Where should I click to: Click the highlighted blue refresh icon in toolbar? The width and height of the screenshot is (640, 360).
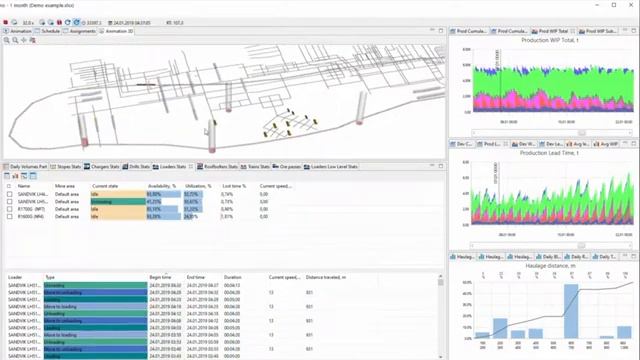pos(76,22)
